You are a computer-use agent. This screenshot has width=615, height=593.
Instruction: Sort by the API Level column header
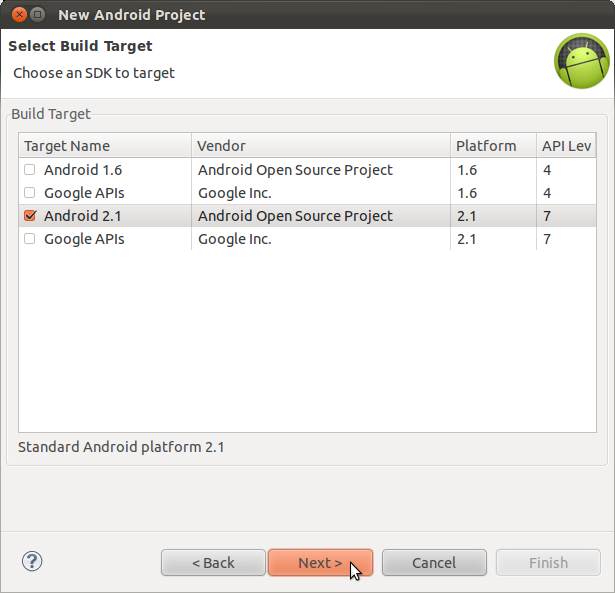(566, 146)
